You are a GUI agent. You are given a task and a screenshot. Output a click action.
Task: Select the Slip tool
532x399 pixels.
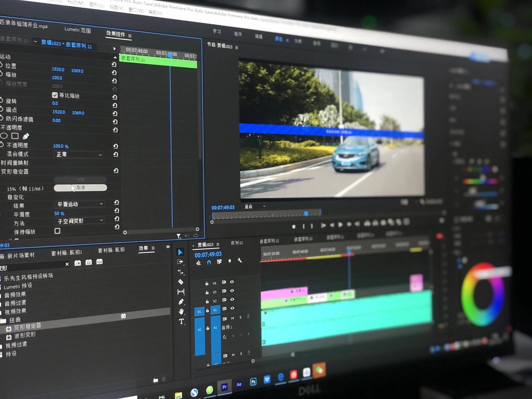tap(181, 291)
